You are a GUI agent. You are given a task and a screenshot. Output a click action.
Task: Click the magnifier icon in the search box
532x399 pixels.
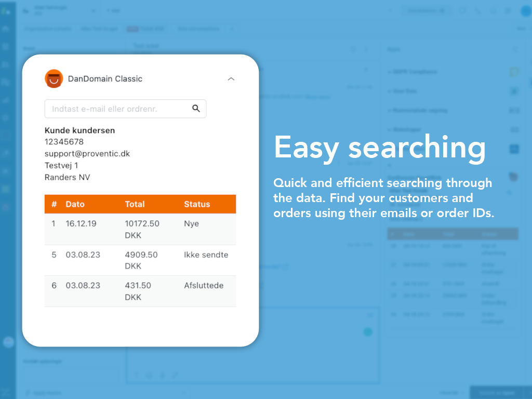point(196,109)
